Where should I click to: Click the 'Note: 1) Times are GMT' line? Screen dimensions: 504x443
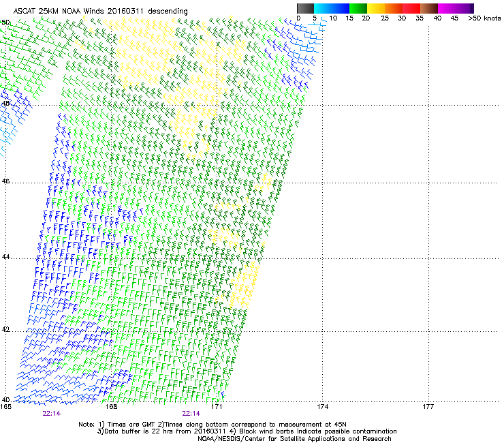pos(212,425)
